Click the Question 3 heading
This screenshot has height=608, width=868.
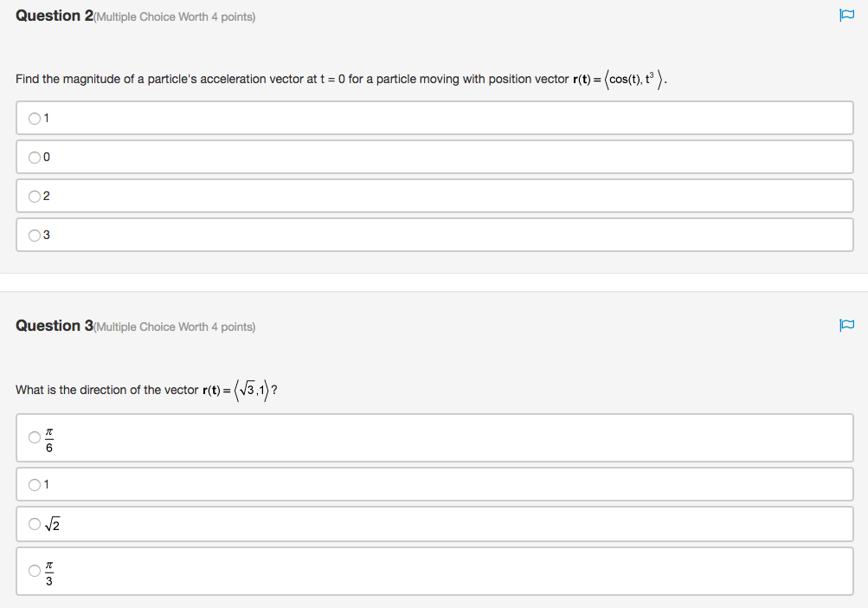(x=55, y=326)
